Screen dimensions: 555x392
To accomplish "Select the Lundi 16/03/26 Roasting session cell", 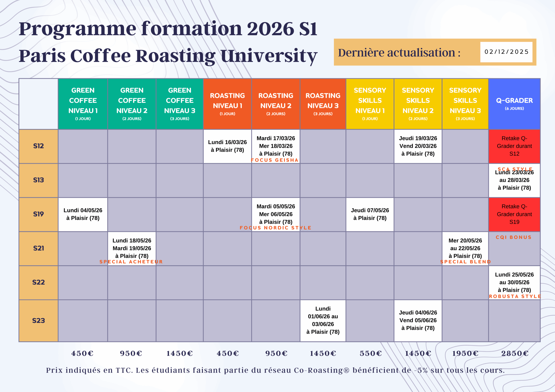I will 227,146.
